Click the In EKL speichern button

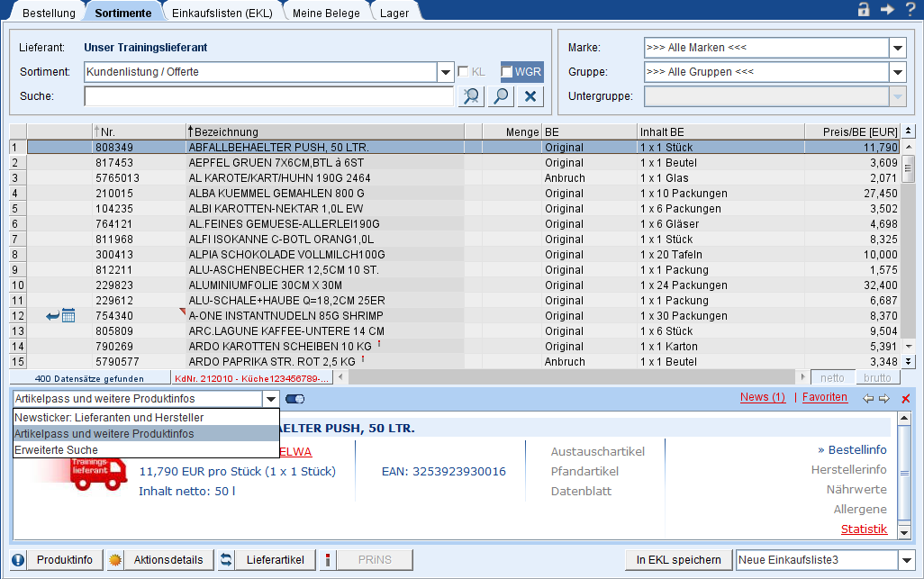[x=678, y=560]
